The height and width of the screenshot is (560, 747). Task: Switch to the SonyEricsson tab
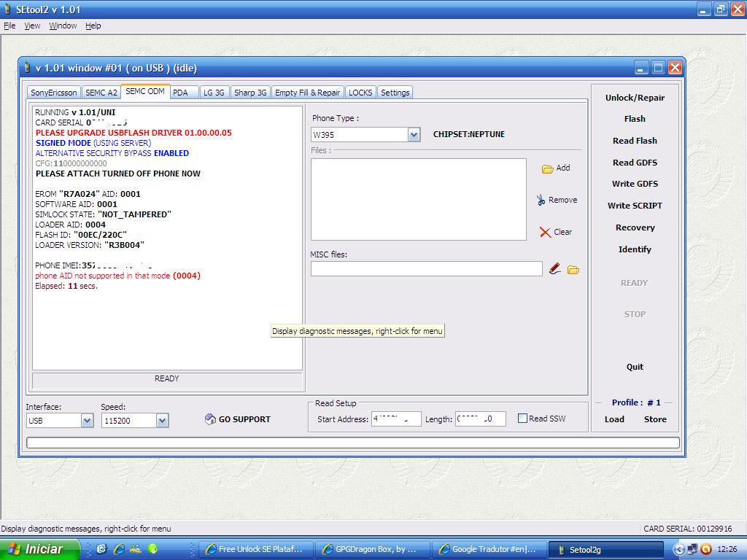pyautogui.click(x=54, y=93)
